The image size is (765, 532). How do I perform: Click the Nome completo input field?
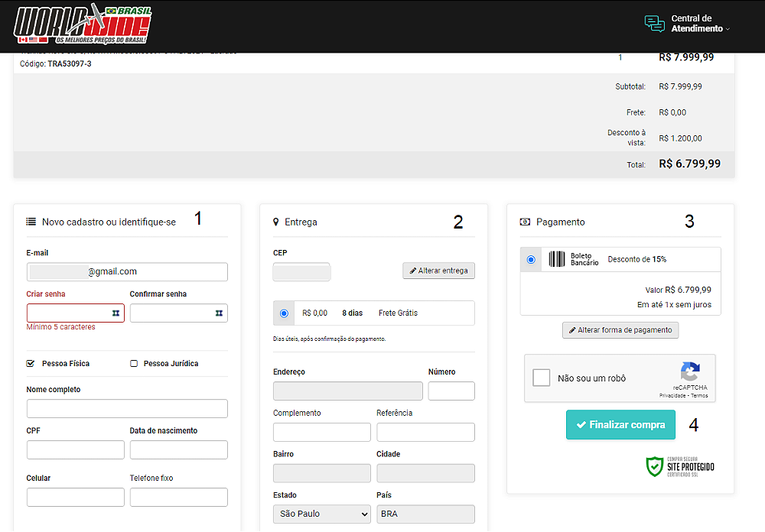click(127, 409)
